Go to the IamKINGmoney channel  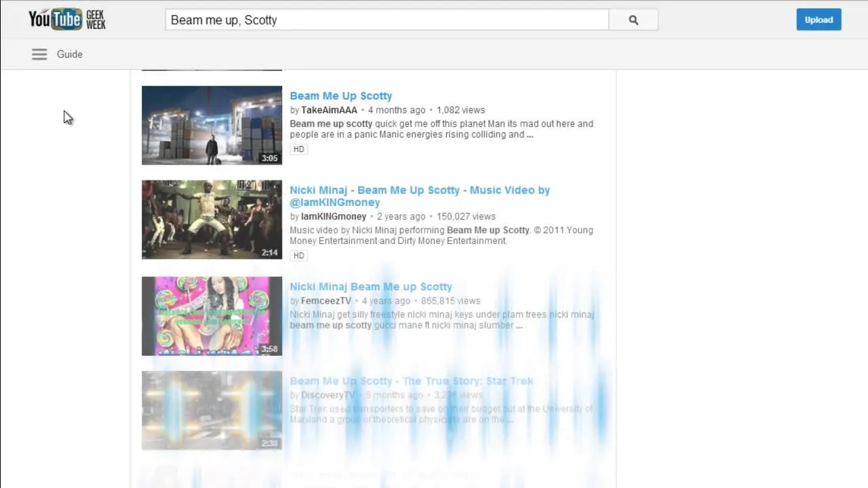[333, 216]
